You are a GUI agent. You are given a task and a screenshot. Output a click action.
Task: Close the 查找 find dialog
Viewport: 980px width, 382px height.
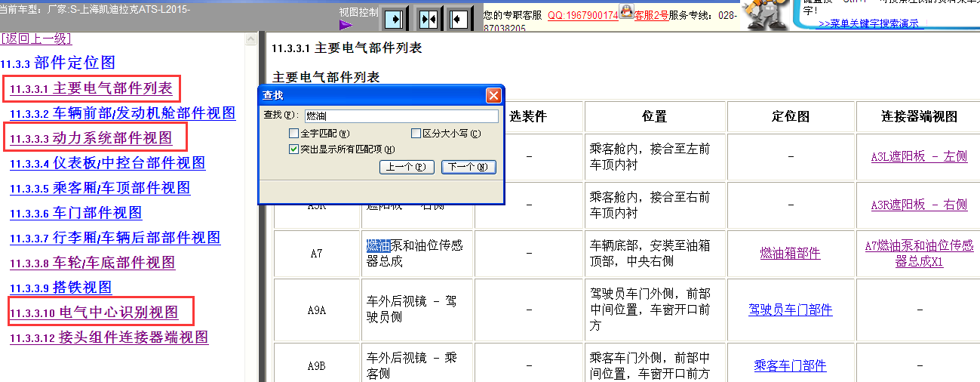coord(493,95)
